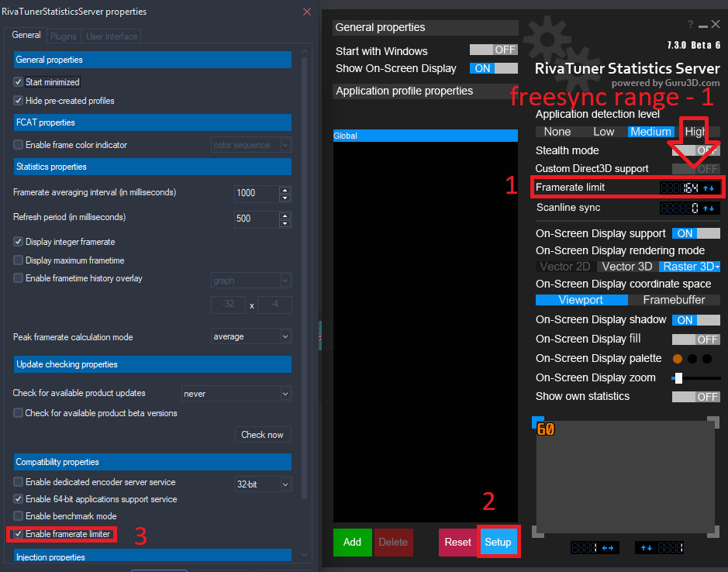
Task: Set detection level to High
Action: [x=696, y=132]
